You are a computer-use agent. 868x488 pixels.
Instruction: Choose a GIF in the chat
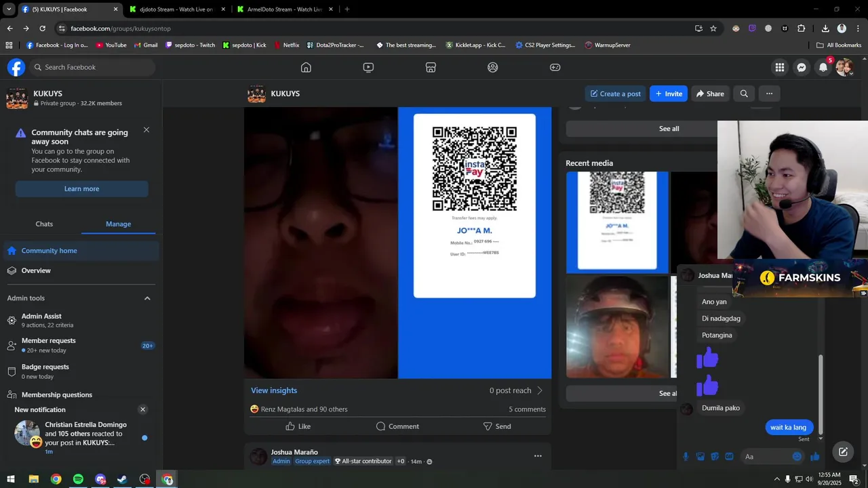[x=729, y=457]
